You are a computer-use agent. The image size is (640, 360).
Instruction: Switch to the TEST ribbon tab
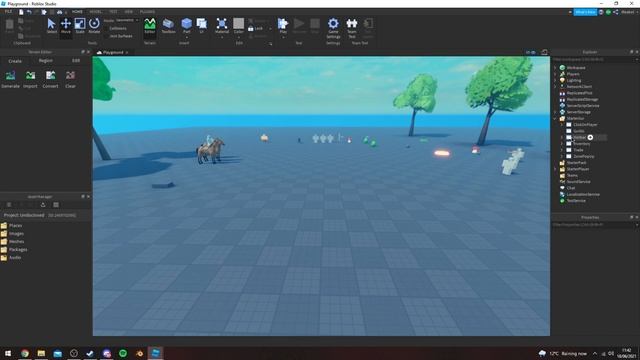pyautogui.click(x=113, y=12)
